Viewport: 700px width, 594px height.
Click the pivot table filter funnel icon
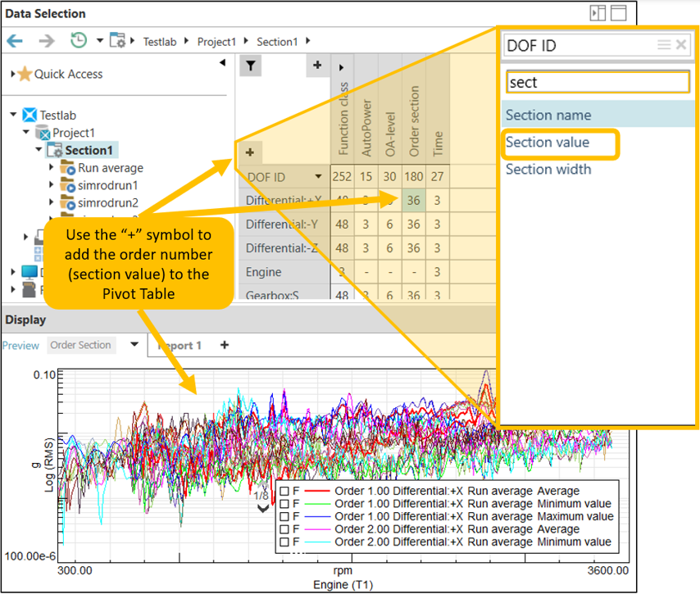click(x=251, y=66)
